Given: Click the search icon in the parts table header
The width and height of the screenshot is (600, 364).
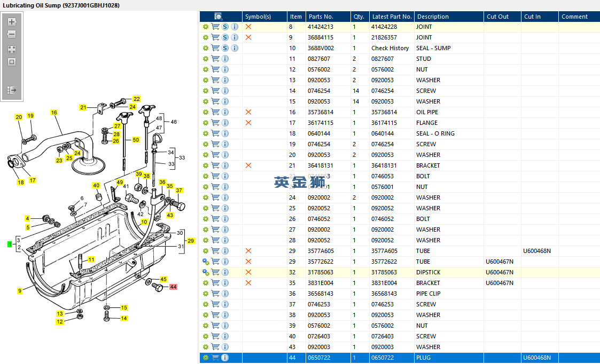Looking at the screenshot, I should tap(219, 17).
